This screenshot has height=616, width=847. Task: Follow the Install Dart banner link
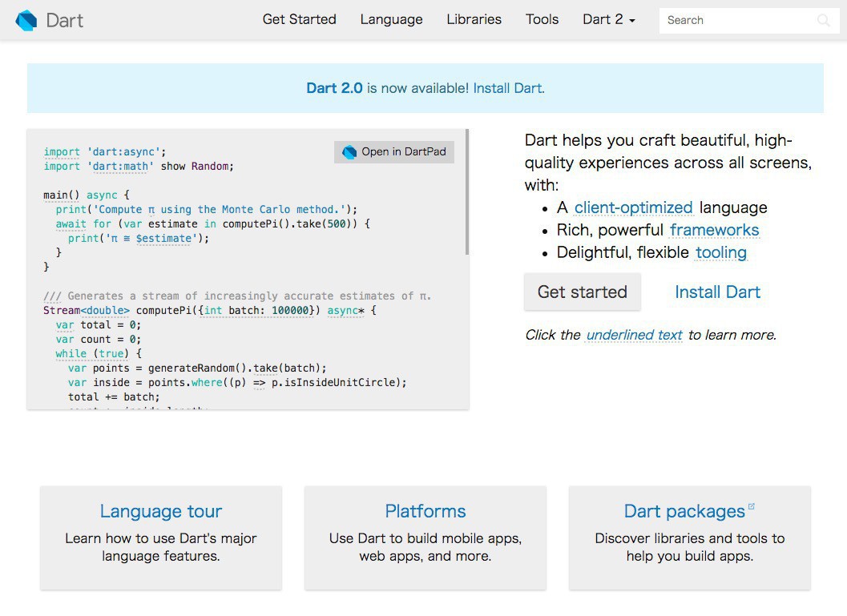click(508, 88)
